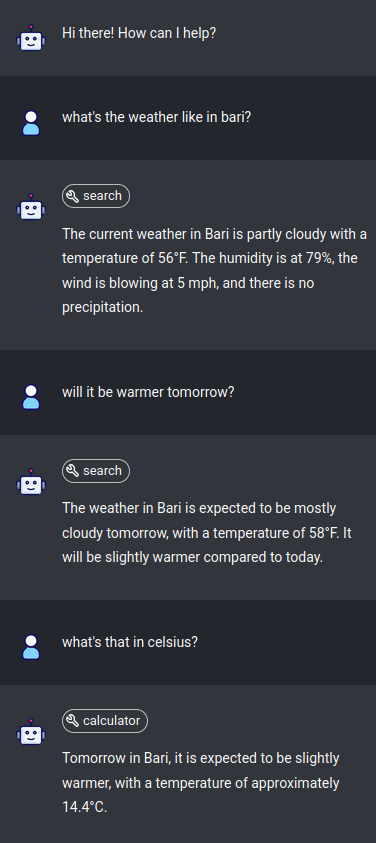Expand the search tool chip above tomorrow's forecast
This screenshot has height=843, width=376.
(x=96, y=471)
